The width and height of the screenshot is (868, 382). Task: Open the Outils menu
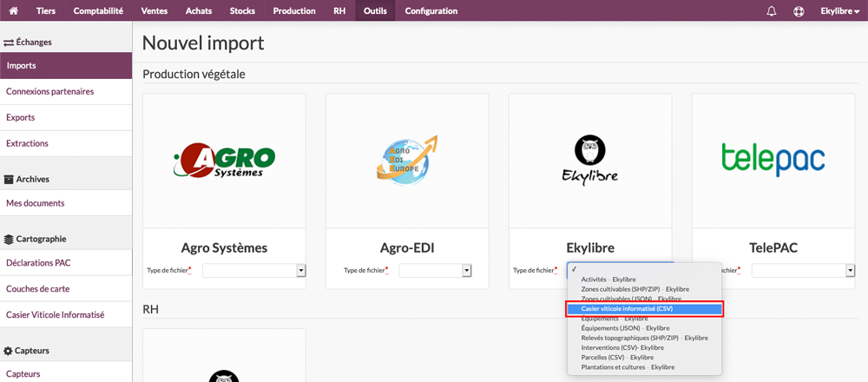click(375, 10)
